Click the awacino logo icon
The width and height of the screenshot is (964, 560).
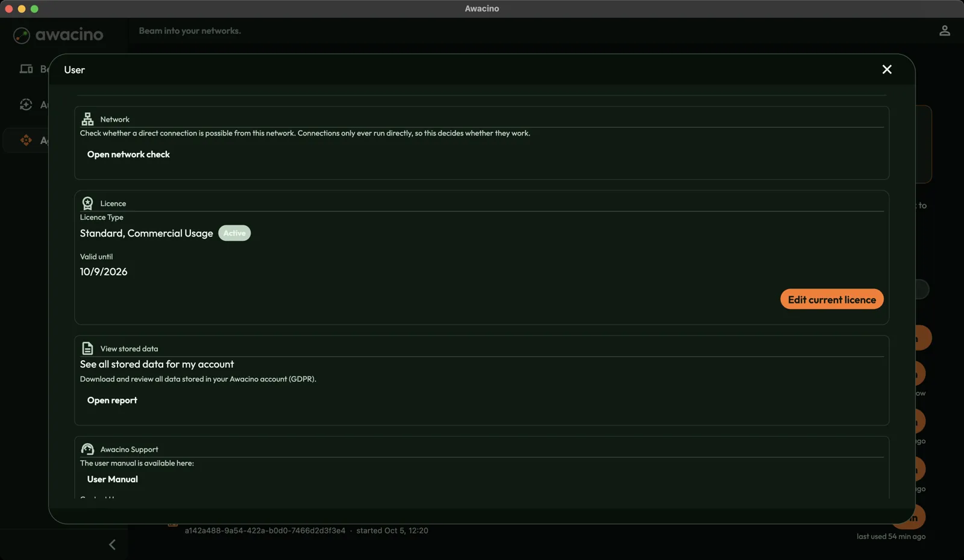[x=22, y=36]
